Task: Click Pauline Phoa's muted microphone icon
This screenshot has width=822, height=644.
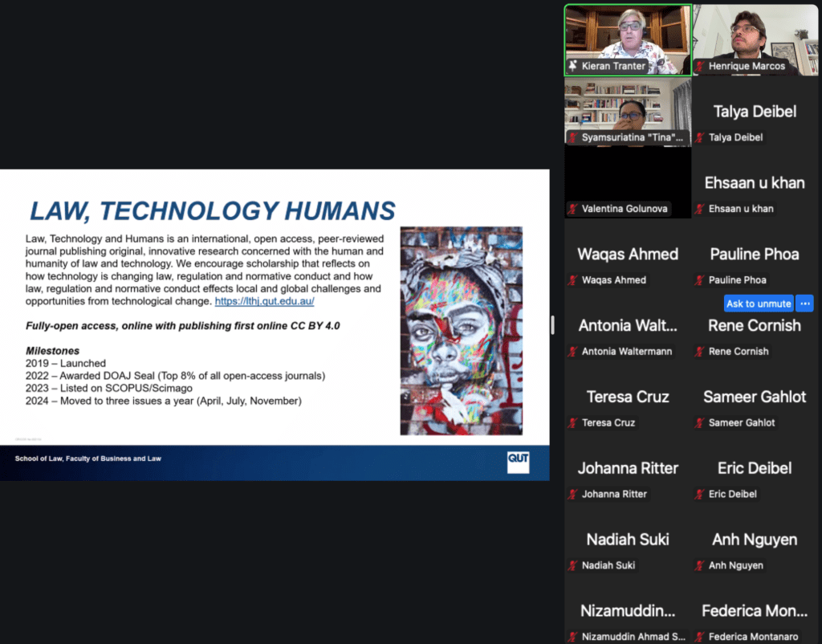Action: point(699,280)
